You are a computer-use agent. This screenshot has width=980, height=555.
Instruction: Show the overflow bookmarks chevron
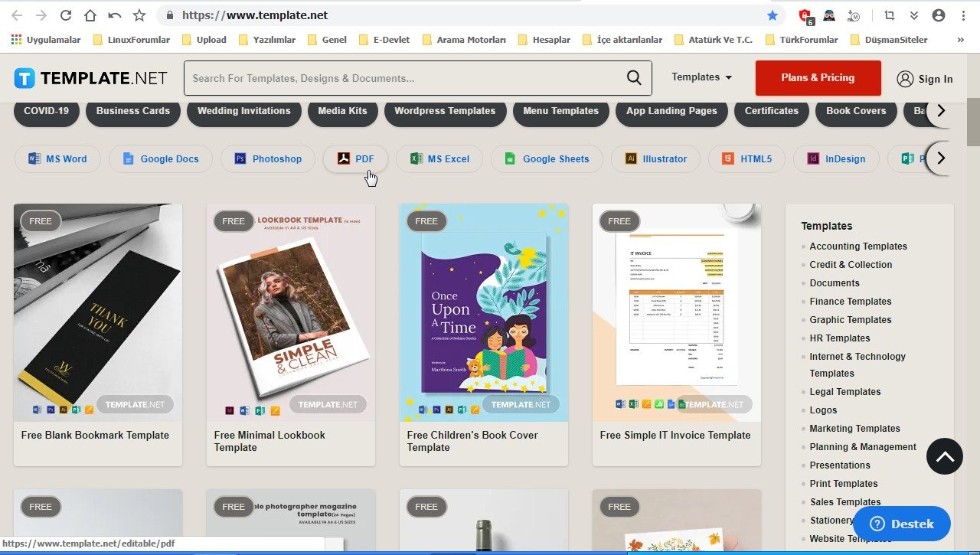(x=961, y=40)
